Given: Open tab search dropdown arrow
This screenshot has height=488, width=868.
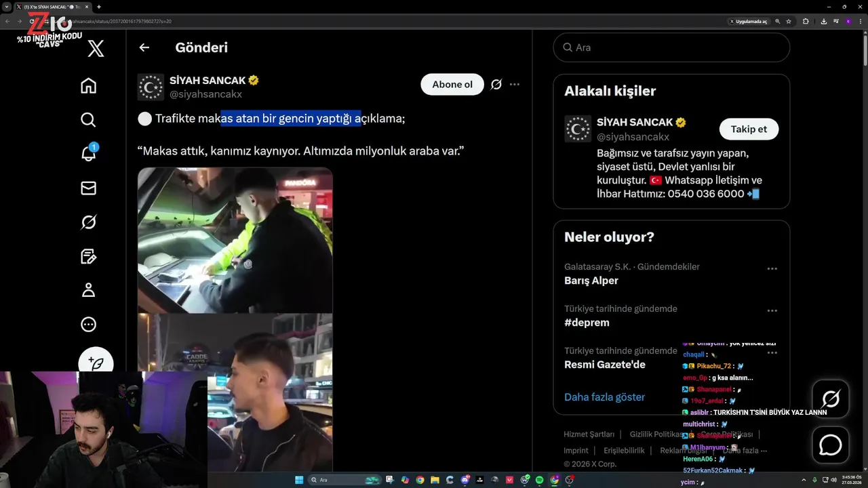Looking at the screenshot, I should [x=6, y=7].
